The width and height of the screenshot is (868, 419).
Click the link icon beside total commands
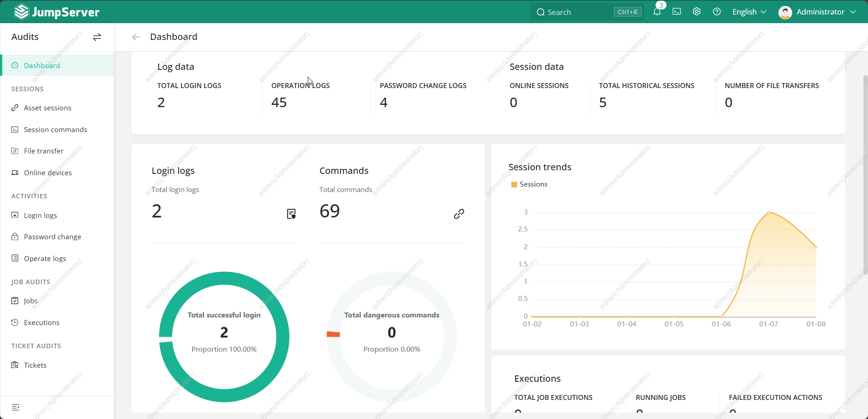point(459,214)
